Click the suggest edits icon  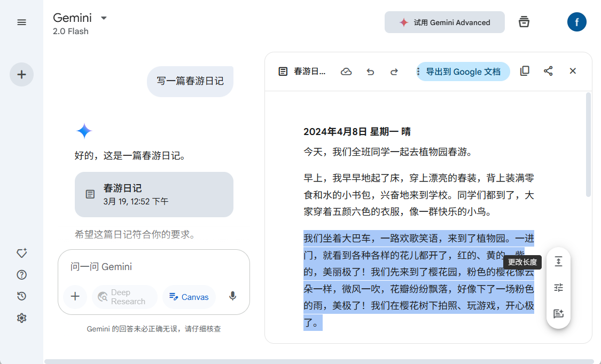[x=558, y=314]
